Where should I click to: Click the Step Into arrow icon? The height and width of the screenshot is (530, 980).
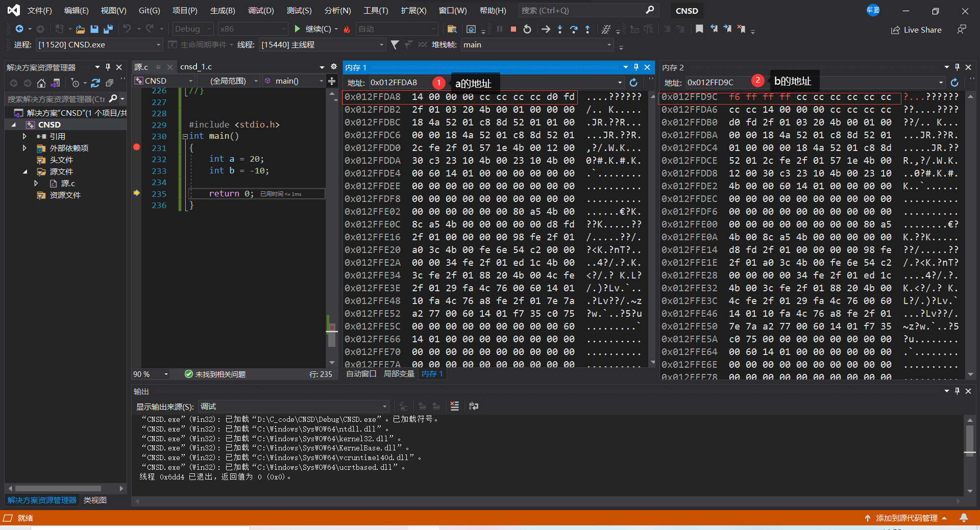[x=560, y=29]
